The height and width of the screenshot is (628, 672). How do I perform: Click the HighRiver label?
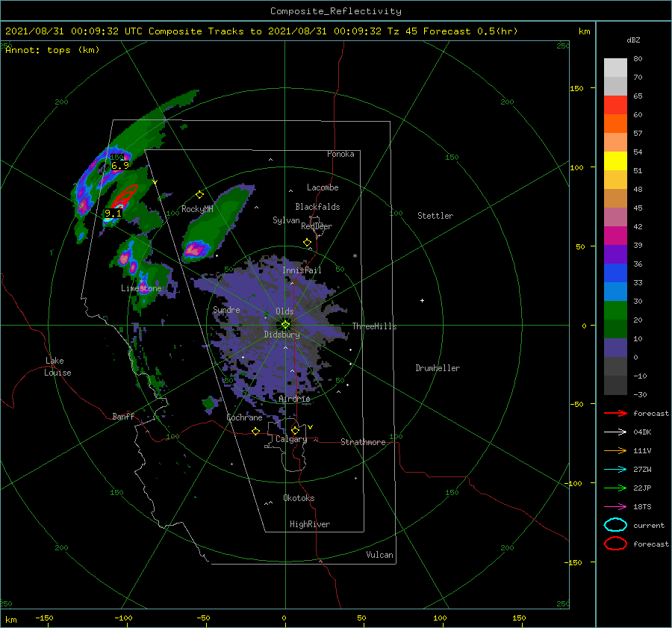(310, 524)
